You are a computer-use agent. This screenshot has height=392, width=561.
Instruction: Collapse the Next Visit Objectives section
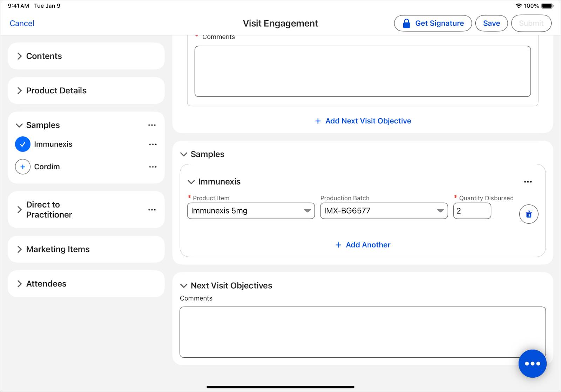pyautogui.click(x=184, y=285)
